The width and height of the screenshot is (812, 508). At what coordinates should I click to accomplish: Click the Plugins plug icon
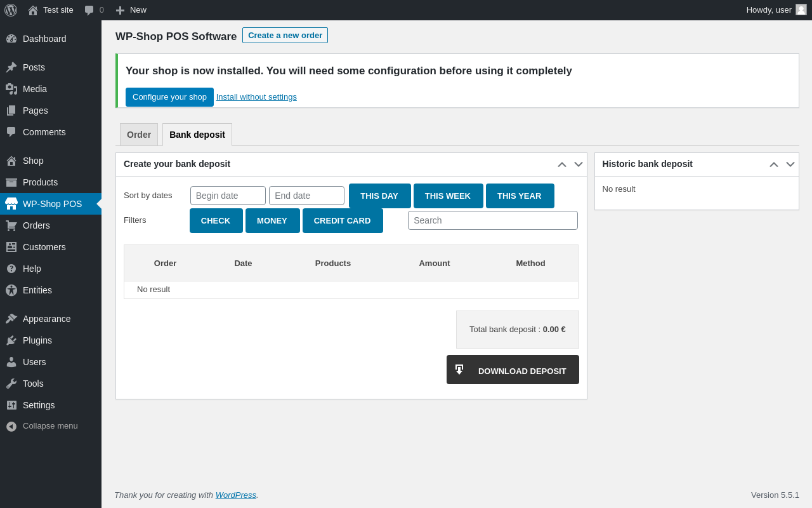[11, 340]
